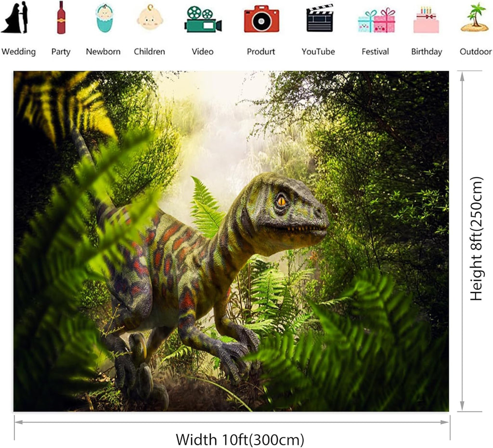Select the 'Video' label
The image size is (493, 448).
pos(203,52)
